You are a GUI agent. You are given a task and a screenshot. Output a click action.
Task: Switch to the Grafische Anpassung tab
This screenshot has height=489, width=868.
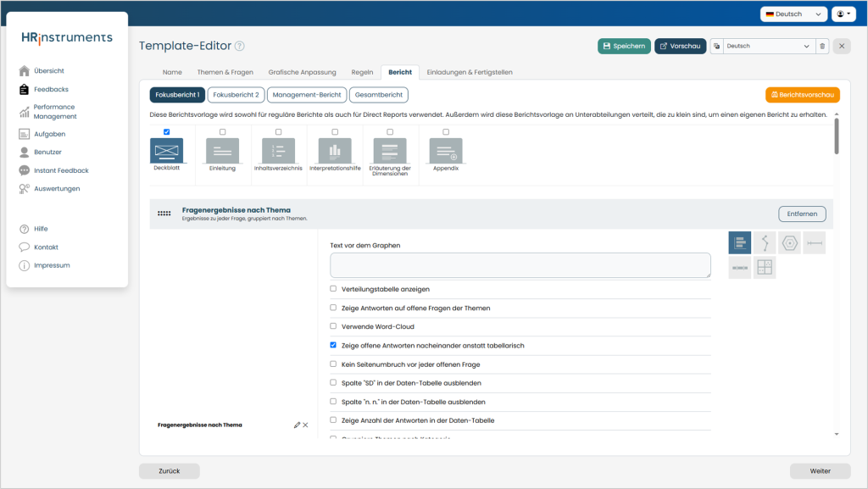pyautogui.click(x=303, y=72)
